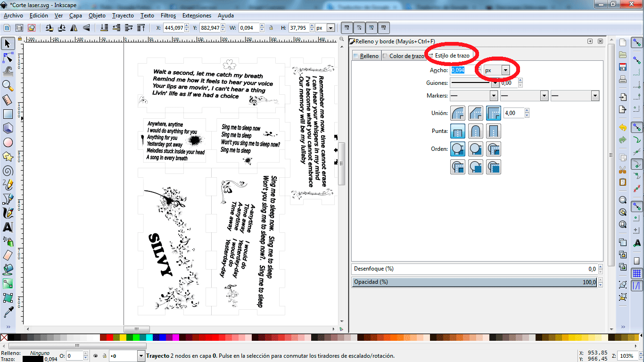The height and width of the screenshot is (362, 644).
Task: Select the Ellipse circle tool
Action: coord(8,142)
